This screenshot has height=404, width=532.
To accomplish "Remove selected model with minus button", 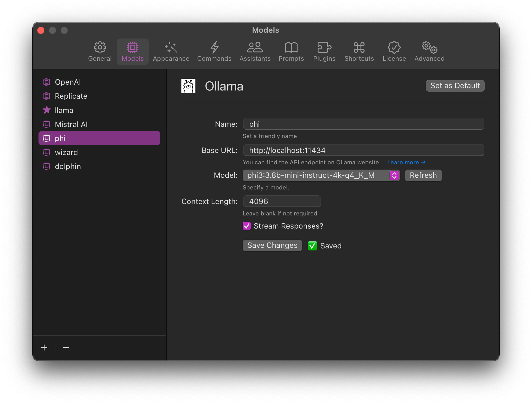I will coord(66,347).
